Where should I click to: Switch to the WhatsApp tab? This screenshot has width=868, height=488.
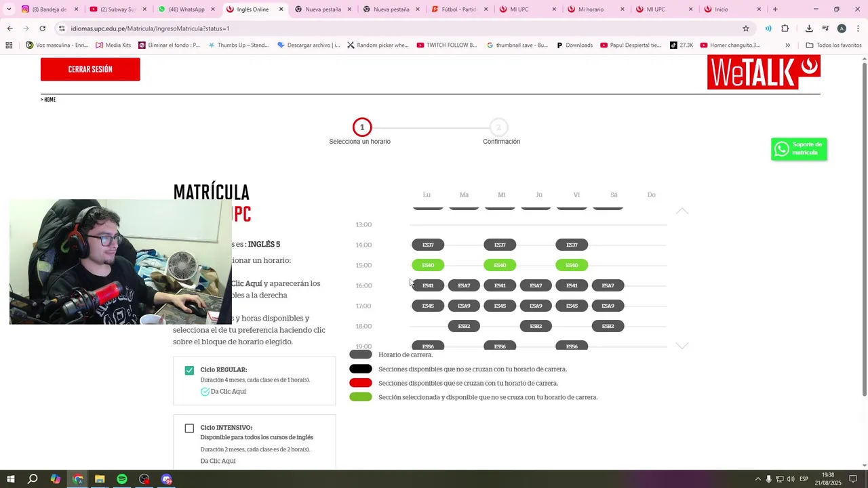coord(185,9)
